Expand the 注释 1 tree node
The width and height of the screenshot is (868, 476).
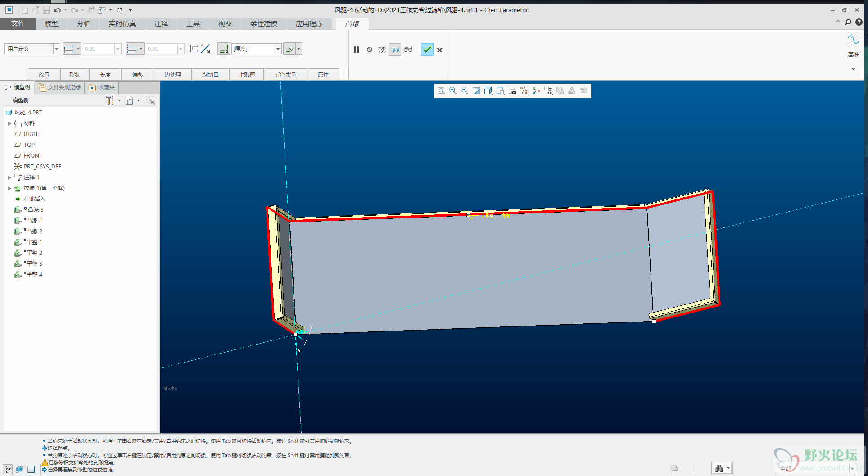click(9, 177)
